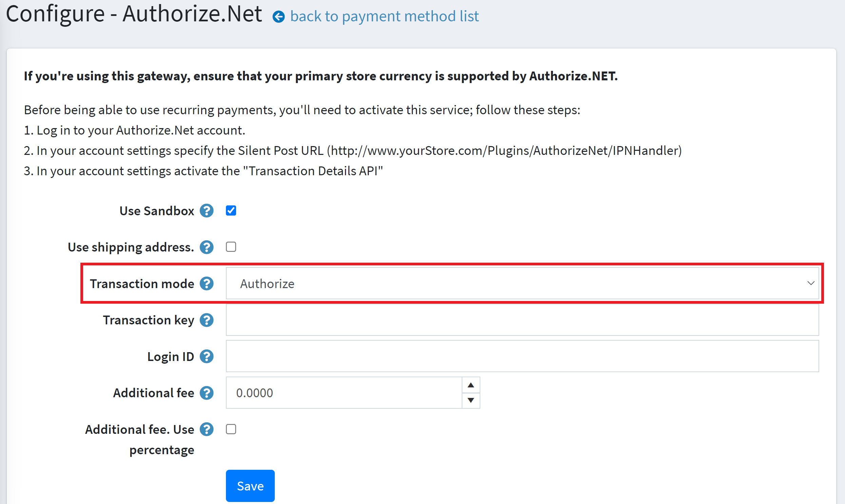Screen dimensions: 845x504
Task: Enable Additional fee use percentage checkbox
Action: point(231,429)
